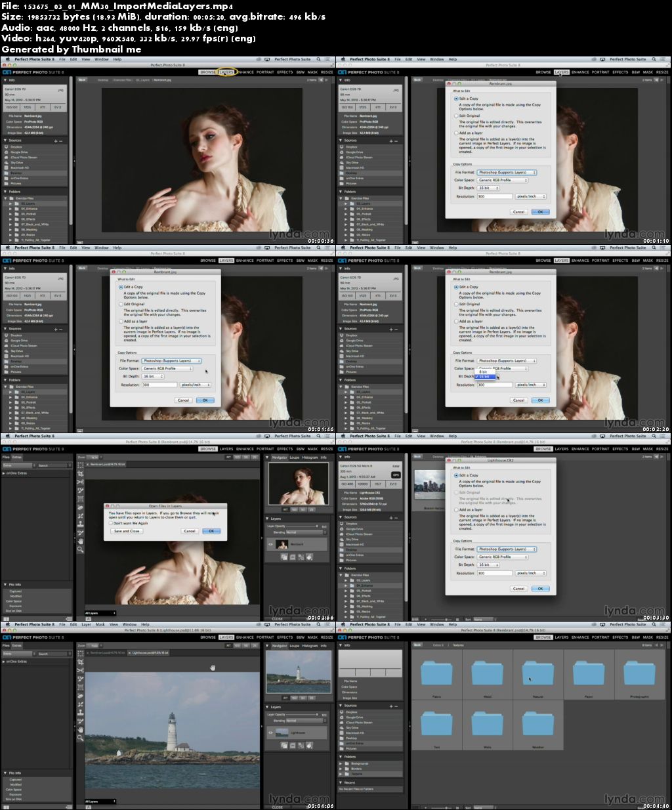Click paint bucket icon under Rembrant layer, 00:02:56

coord(309,557)
